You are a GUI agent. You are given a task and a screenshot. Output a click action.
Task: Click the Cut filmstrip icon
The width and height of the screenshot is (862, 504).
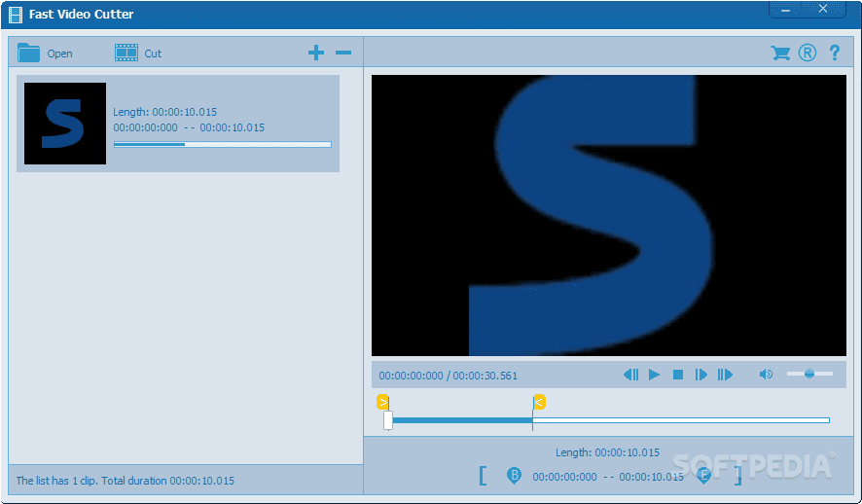coord(126,53)
